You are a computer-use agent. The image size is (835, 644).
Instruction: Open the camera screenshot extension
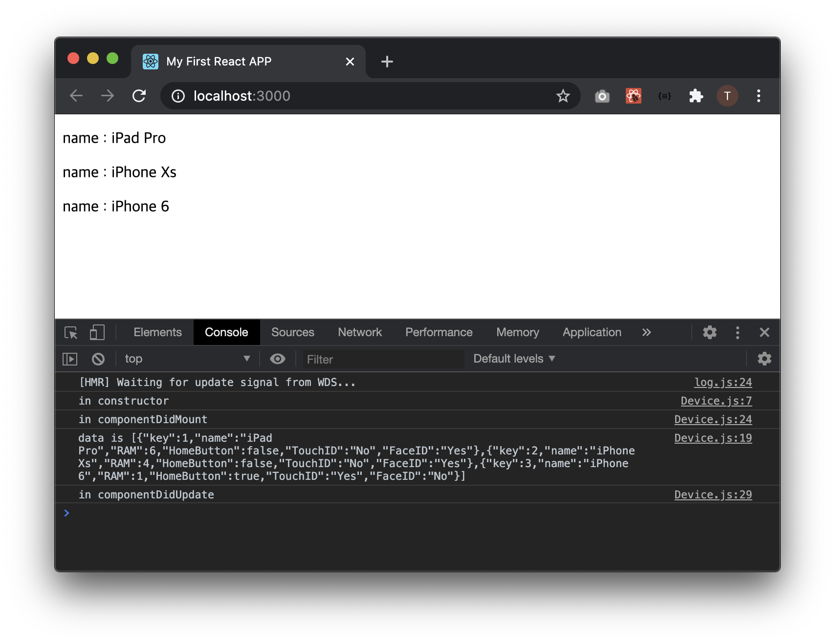click(602, 96)
